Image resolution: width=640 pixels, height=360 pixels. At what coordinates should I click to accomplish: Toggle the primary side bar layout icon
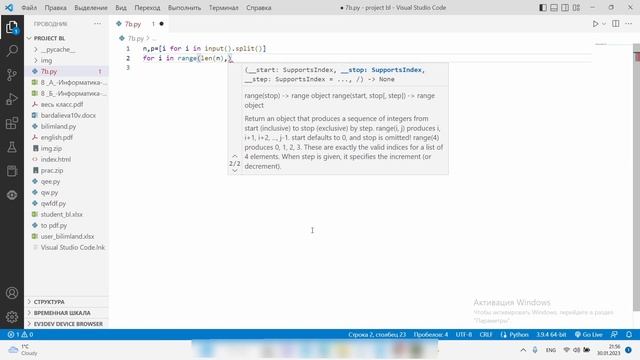(x=542, y=7)
